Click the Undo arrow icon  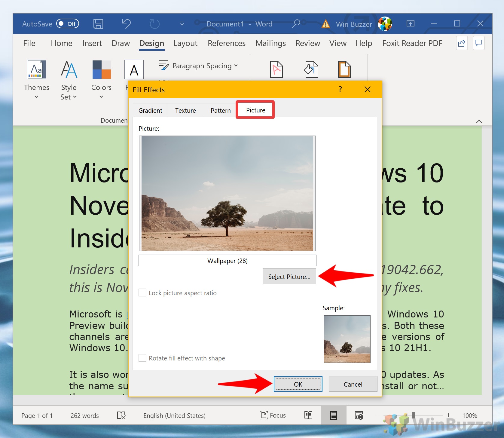(x=126, y=24)
